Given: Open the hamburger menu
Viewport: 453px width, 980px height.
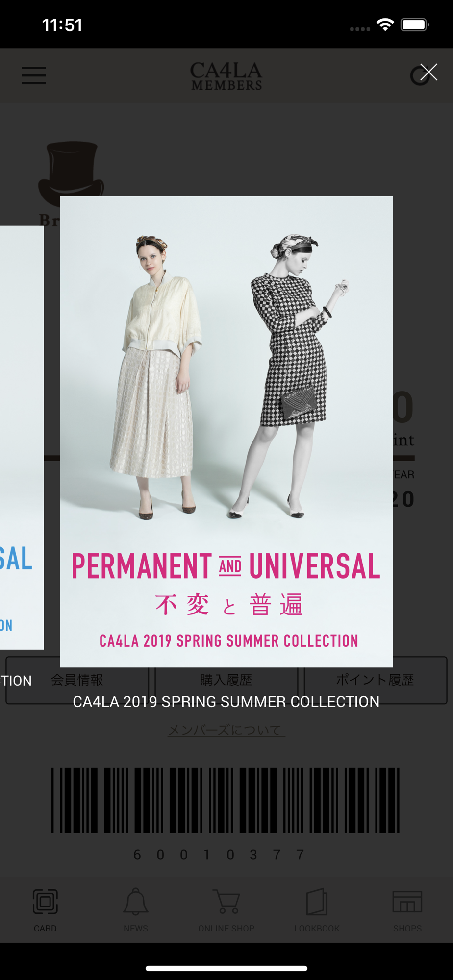Looking at the screenshot, I should click(x=34, y=75).
